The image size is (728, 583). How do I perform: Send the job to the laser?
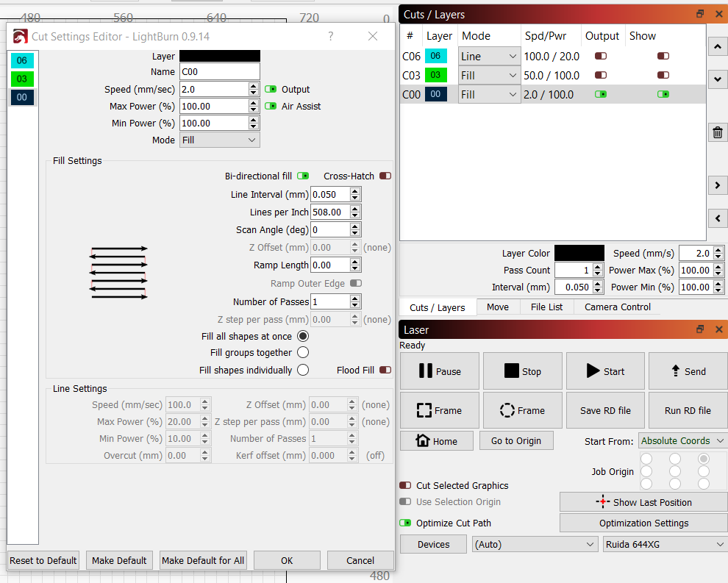(x=688, y=371)
